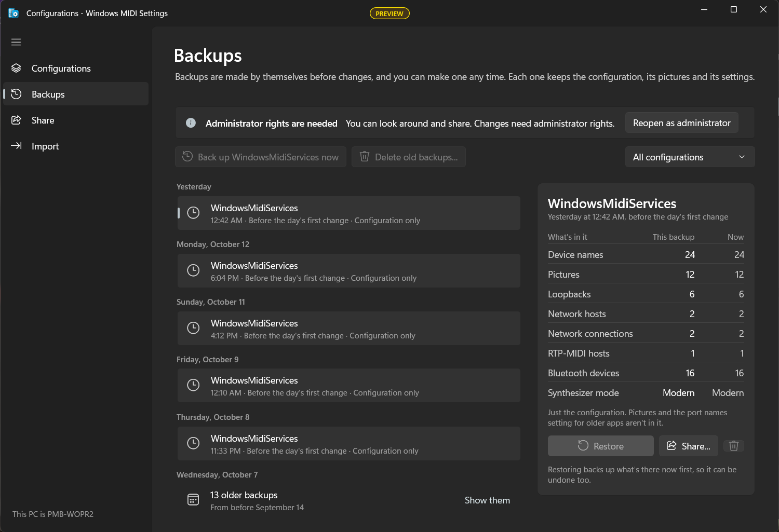Click 'This PC is PMB-WOPR2' text
Screen dimensions: 779x532
point(53,514)
